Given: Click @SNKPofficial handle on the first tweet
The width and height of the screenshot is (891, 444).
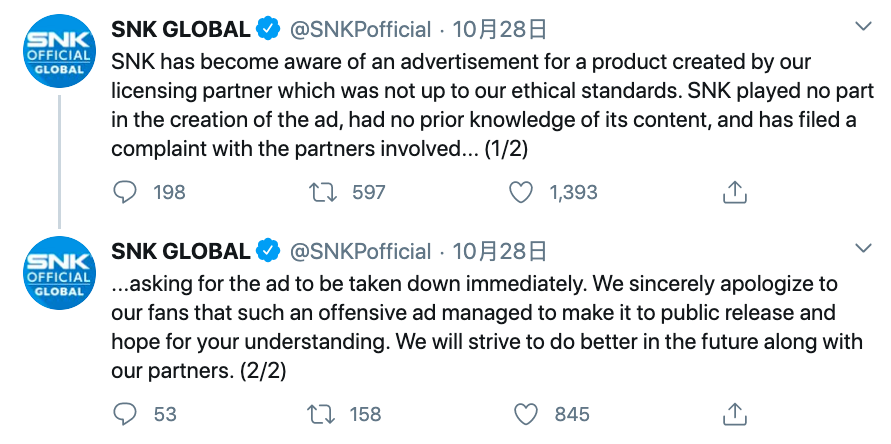Looking at the screenshot, I should click(x=360, y=30).
